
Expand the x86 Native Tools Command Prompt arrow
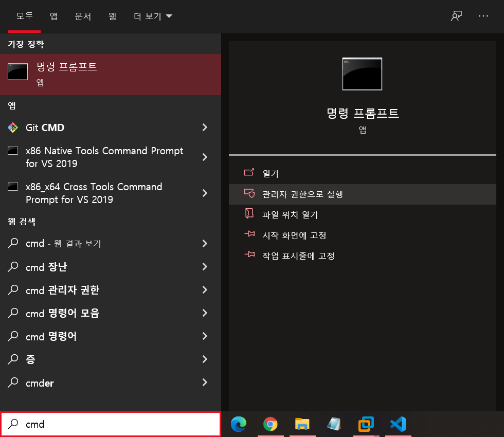pyautogui.click(x=205, y=157)
